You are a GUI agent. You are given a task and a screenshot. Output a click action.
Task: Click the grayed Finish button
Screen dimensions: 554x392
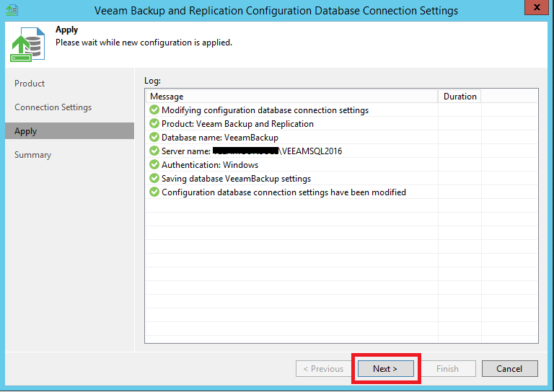(x=448, y=369)
